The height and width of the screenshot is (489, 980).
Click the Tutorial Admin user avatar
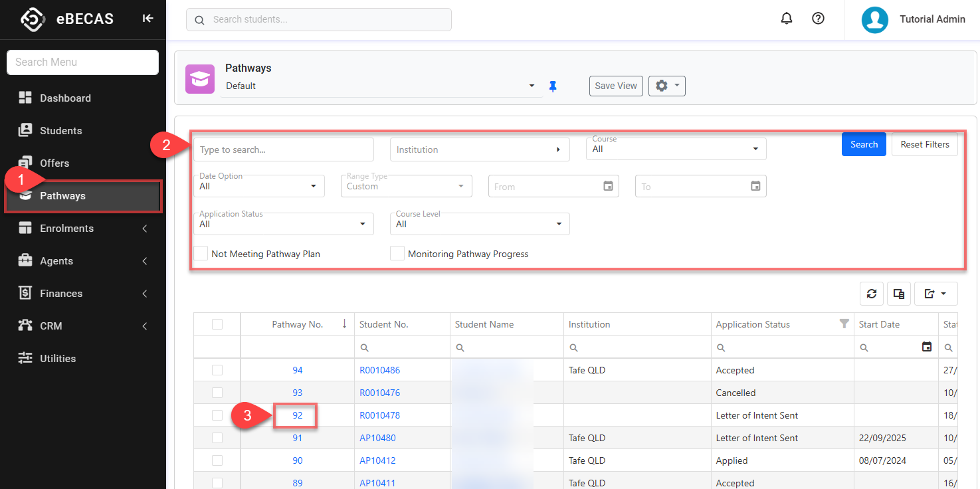(875, 20)
